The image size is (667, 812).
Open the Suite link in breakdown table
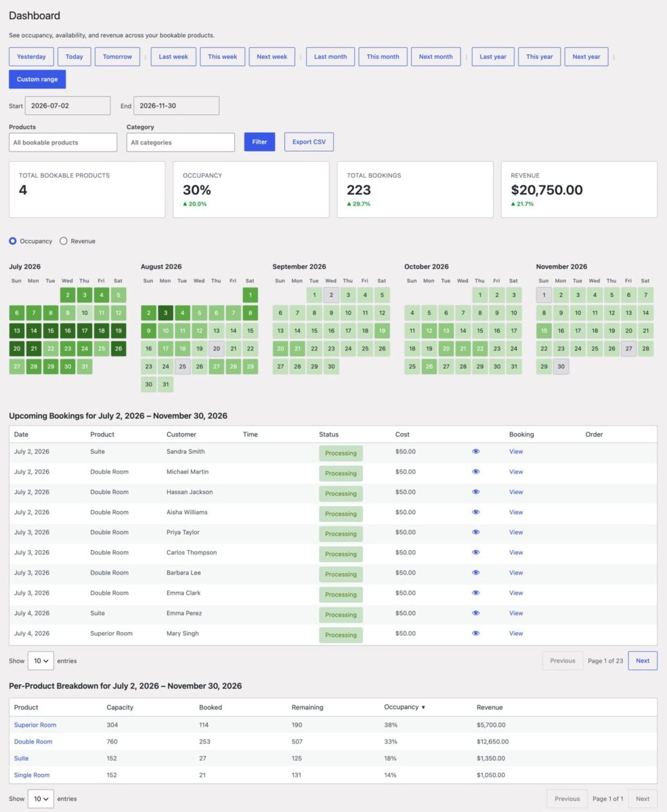click(x=22, y=759)
